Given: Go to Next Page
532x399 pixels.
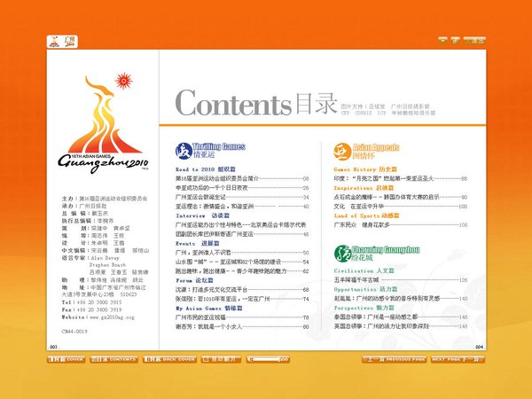Looking at the screenshot, I should tap(458, 359).
